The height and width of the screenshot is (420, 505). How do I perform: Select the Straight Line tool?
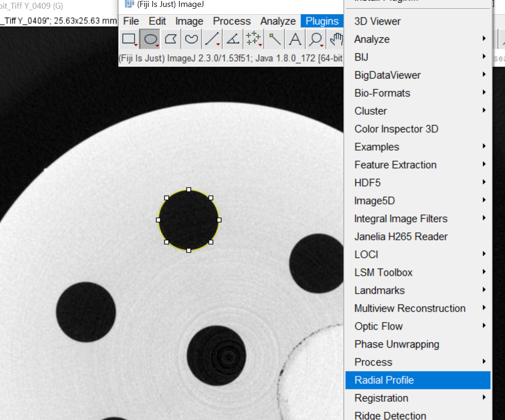pos(212,39)
